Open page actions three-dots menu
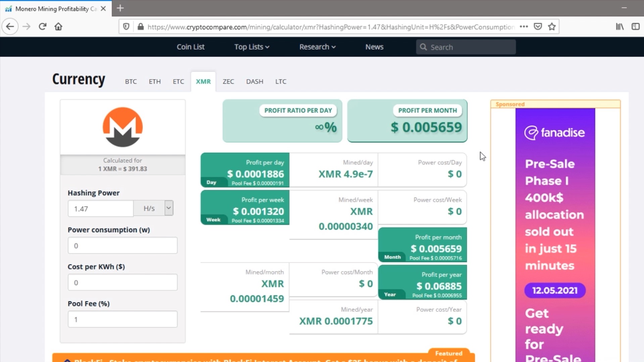Screen dimensions: 644x362 click(x=524, y=26)
